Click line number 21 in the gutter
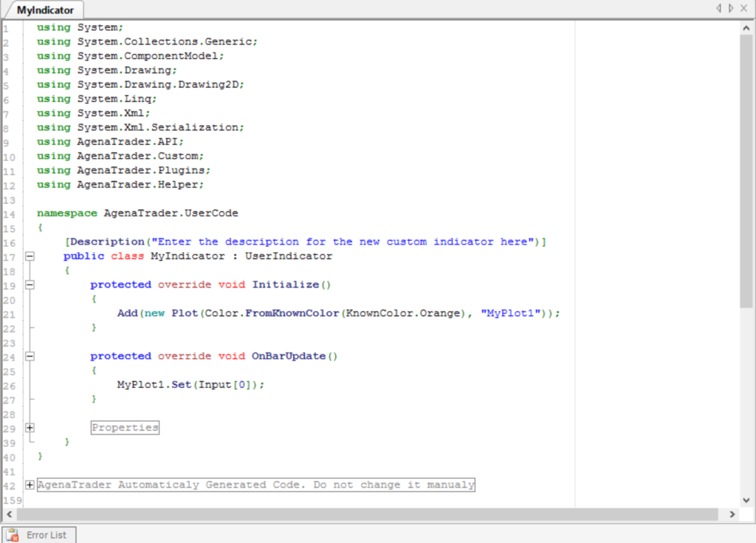The height and width of the screenshot is (543, 756). (9, 315)
